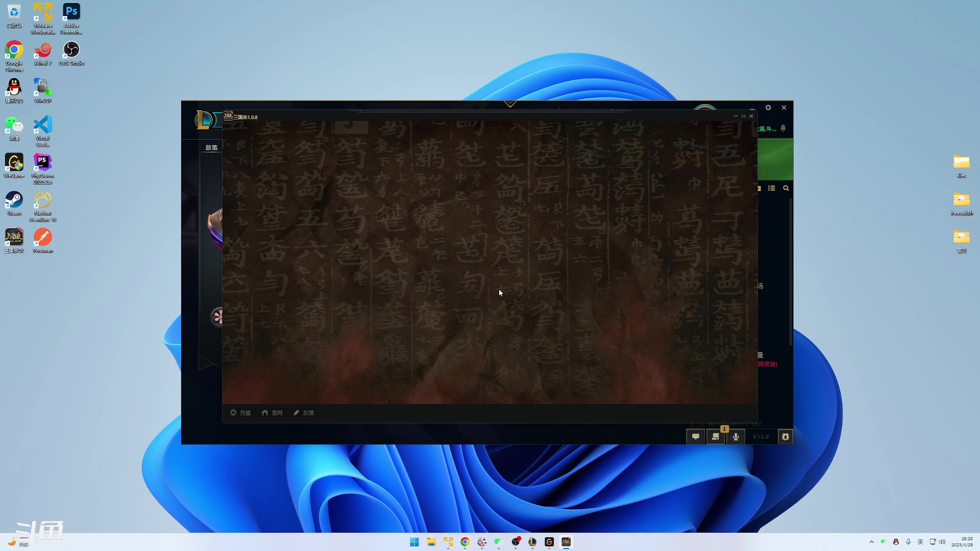Open VMware Workstation desktop shortcut
The image size is (980, 551).
pos(43,18)
